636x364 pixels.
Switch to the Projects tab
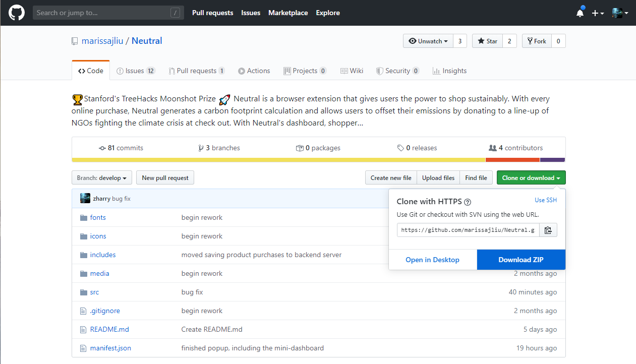pos(305,71)
